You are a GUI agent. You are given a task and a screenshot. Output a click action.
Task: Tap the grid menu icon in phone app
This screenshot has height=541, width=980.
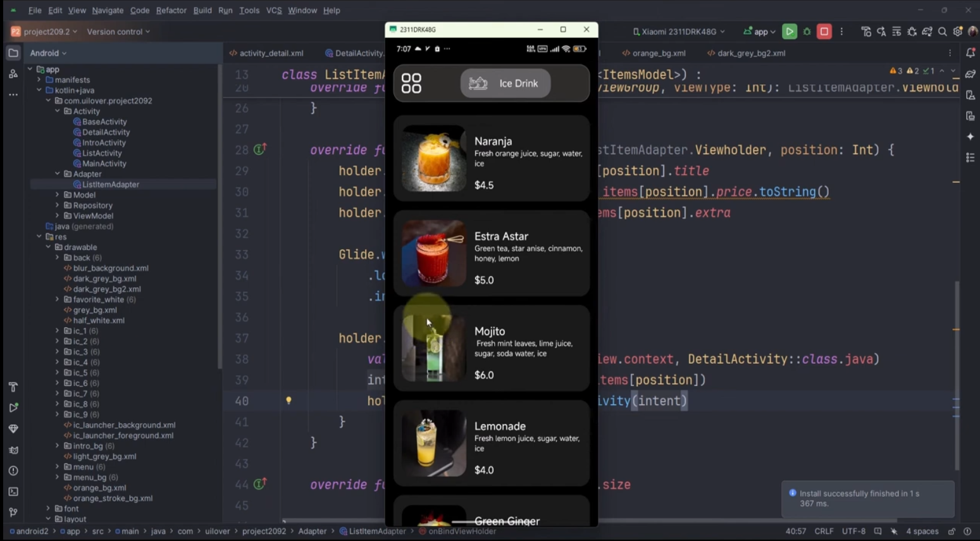[411, 83]
